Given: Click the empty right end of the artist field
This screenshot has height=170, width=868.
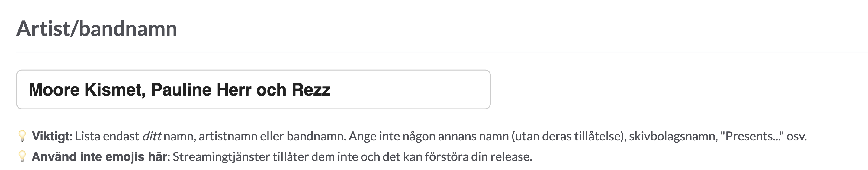Looking at the screenshot, I should click(410, 89).
